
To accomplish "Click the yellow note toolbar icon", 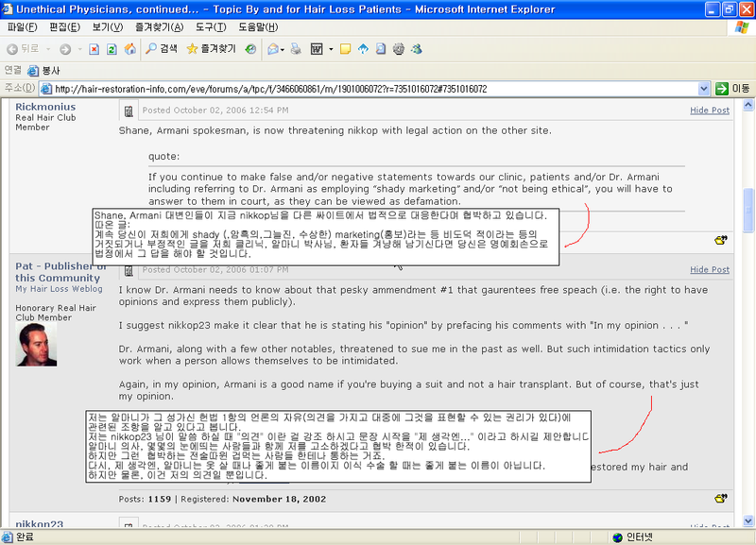I will click(345, 49).
